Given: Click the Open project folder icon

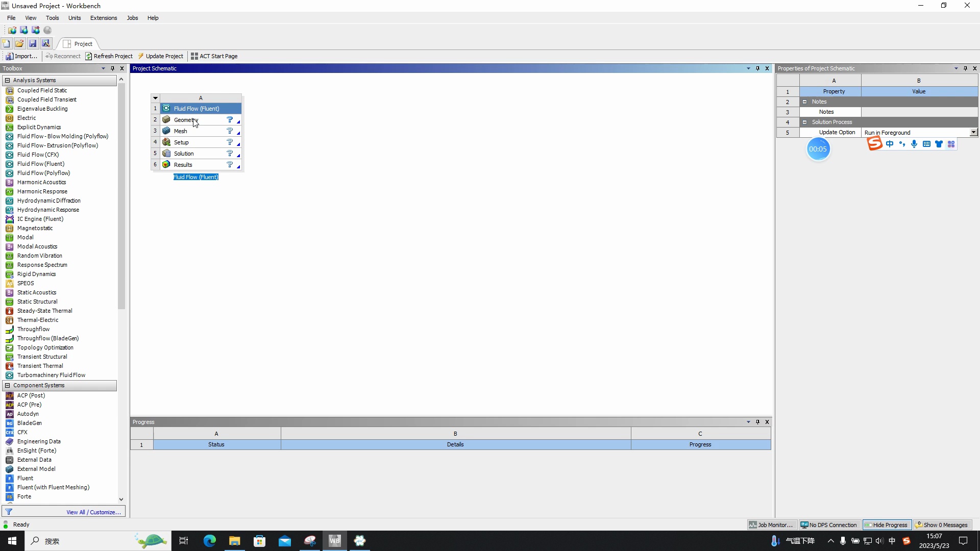Looking at the screenshot, I should 19,44.
